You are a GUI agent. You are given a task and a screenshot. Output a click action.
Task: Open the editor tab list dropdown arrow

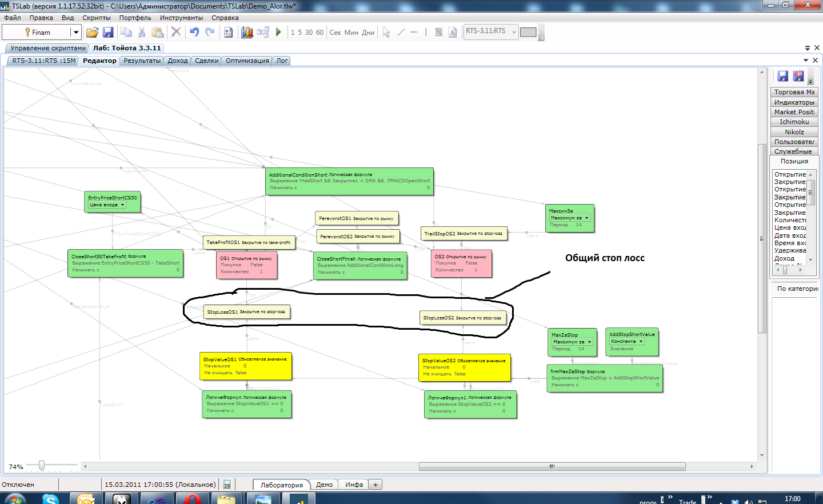[x=806, y=60]
